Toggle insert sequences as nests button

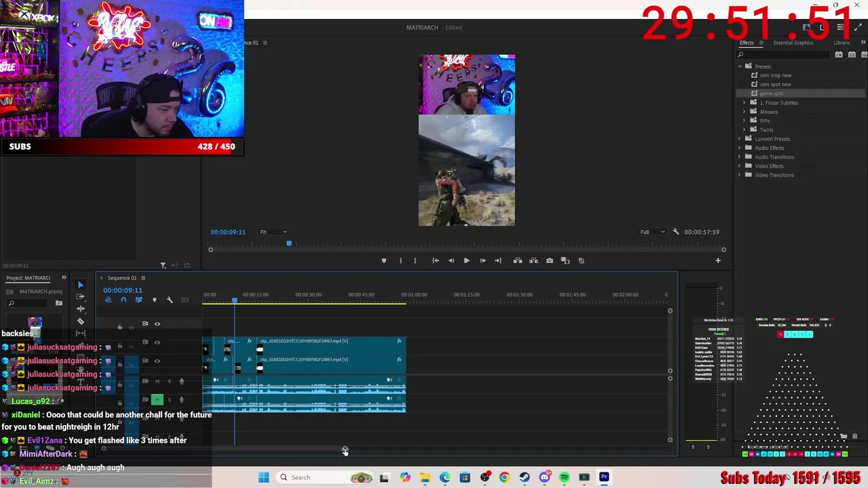[108, 300]
